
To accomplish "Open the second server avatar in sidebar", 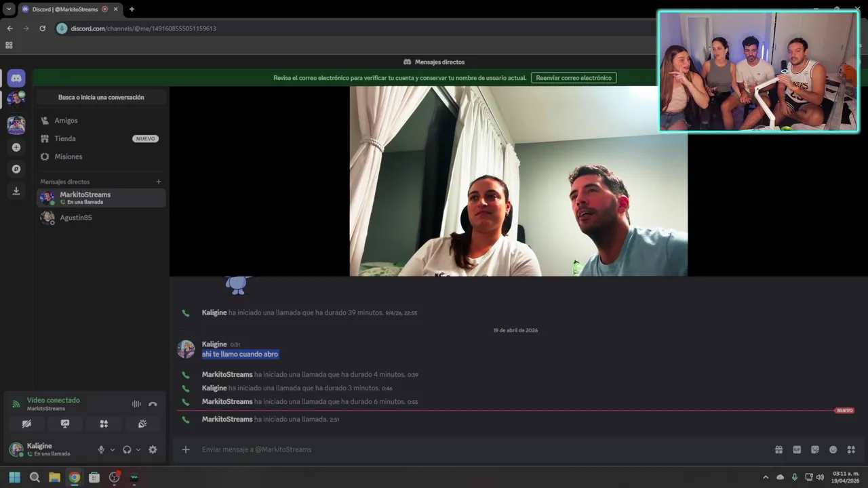I will [x=16, y=125].
